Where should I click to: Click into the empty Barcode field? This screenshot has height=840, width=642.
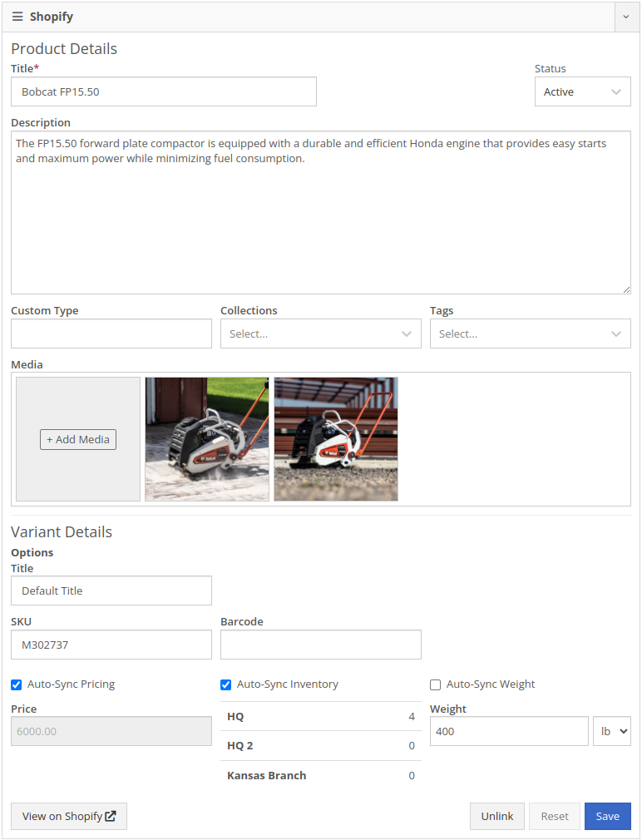(321, 645)
